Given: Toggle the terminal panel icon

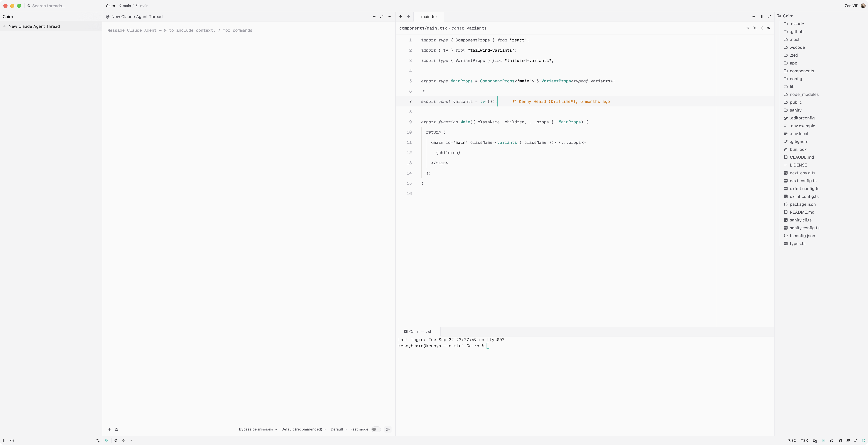Looking at the screenshot, I should pyautogui.click(x=823, y=440).
